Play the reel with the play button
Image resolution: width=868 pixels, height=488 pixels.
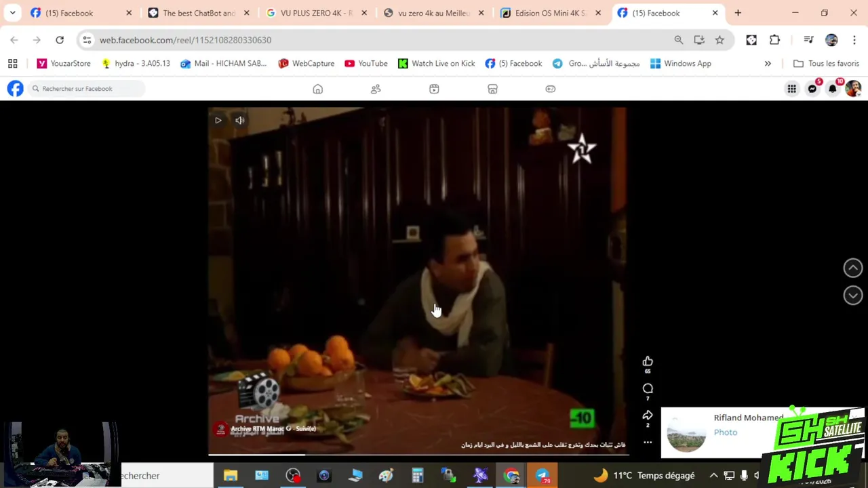tap(218, 121)
